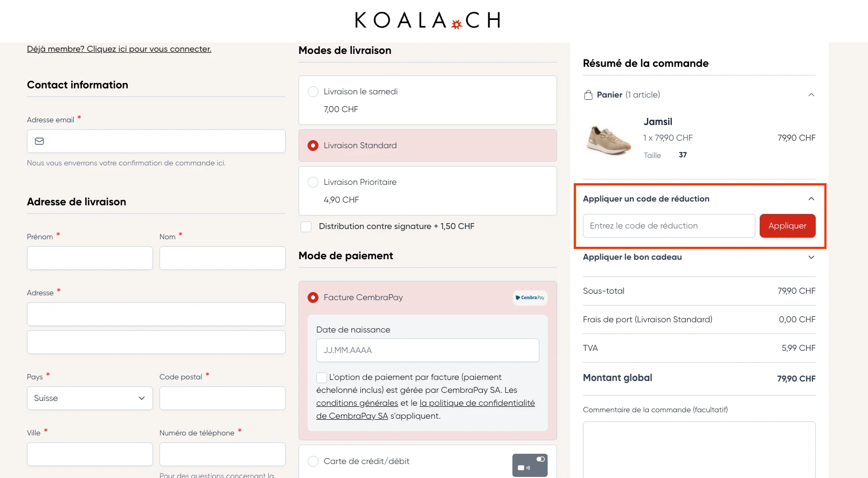The height and width of the screenshot is (478, 868).
Task: Click the CembraPay logo badge
Action: [530, 297]
